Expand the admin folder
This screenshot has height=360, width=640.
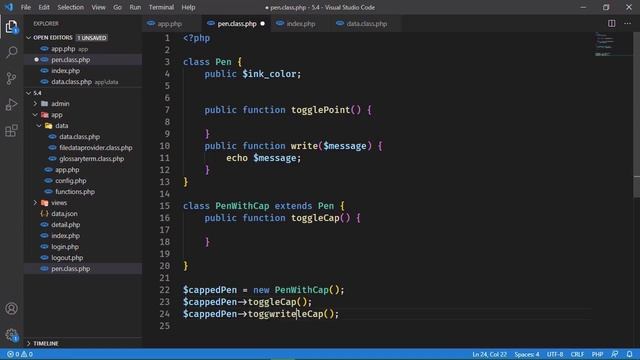pyautogui.click(x=36, y=104)
